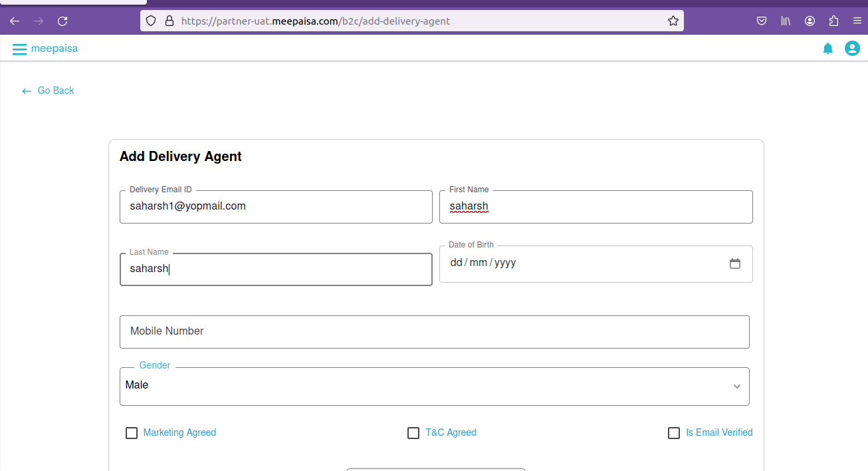868x471 pixels.
Task: Open the Firefox application menu
Action: [x=857, y=21]
